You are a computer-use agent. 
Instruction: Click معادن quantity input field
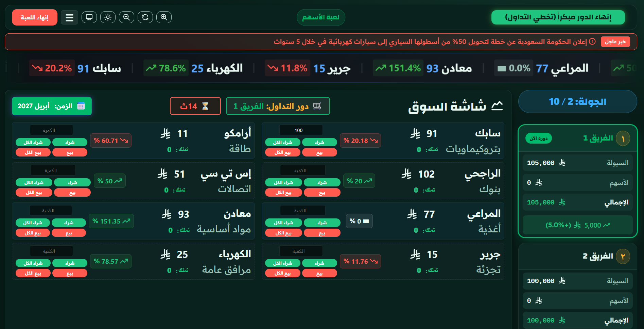tap(51, 211)
